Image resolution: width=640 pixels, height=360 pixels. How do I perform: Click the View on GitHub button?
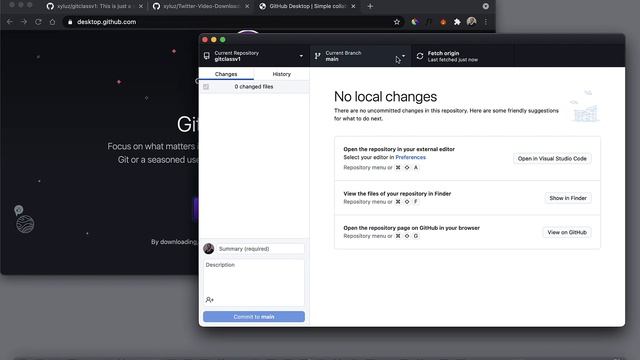pyautogui.click(x=567, y=232)
